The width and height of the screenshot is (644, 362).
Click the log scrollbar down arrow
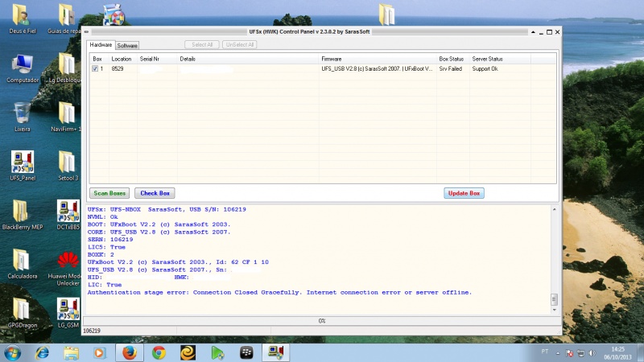coord(554,310)
